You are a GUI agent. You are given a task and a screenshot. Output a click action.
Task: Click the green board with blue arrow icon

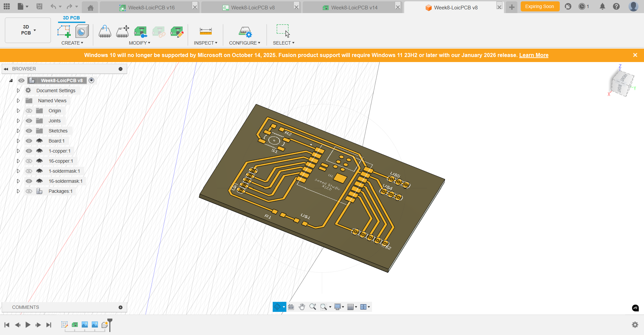click(x=141, y=32)
